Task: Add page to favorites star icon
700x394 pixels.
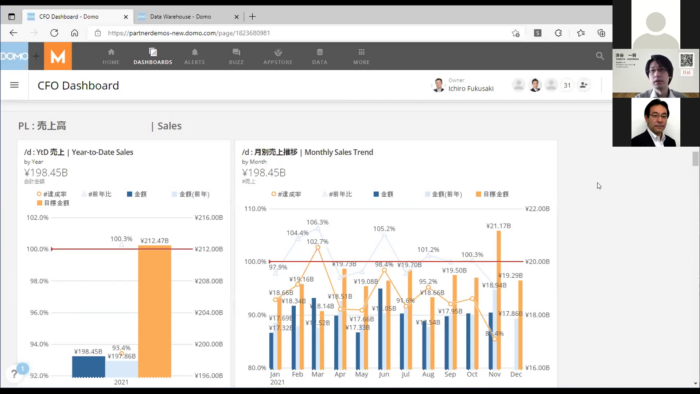Action: (516, 33)
